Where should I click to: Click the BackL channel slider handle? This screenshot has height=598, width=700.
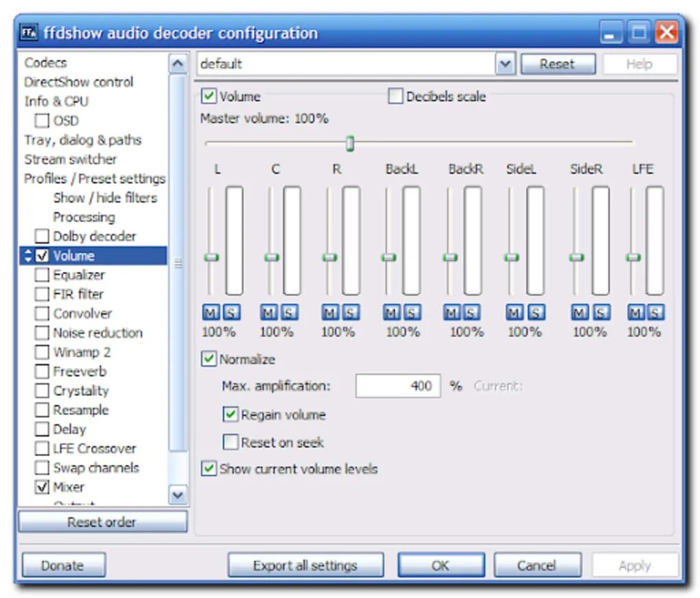[x=388, y=257]
